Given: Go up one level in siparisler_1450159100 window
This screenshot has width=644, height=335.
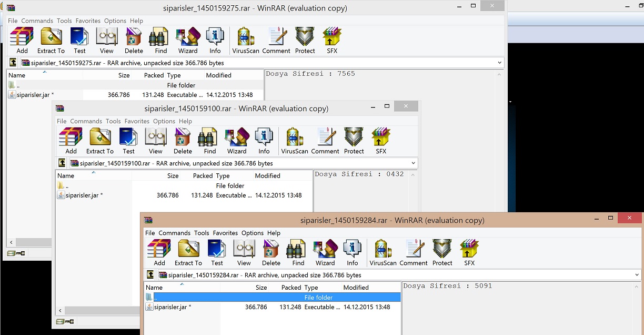Looking at the screenshot, I should point(62,163).
